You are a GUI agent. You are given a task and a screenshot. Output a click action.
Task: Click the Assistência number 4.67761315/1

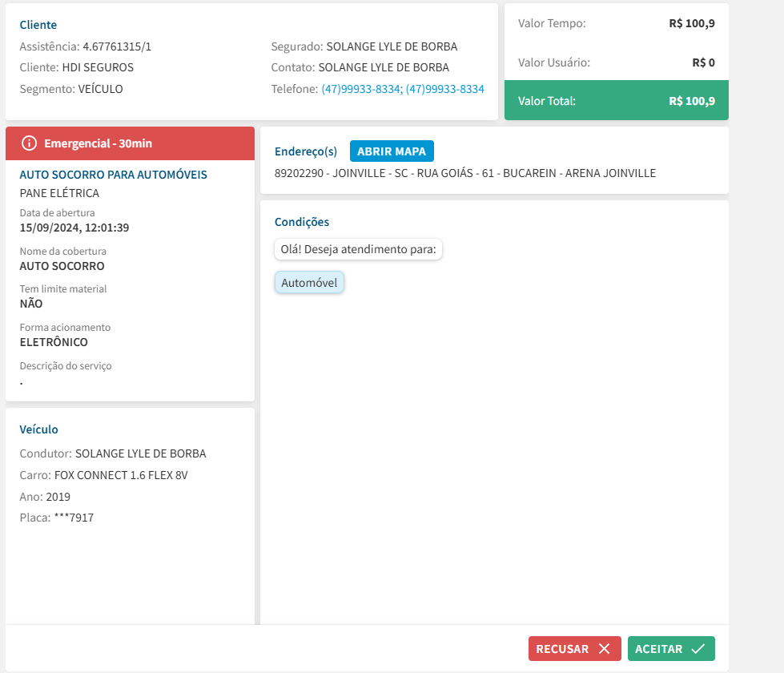(x=117, y=46)
